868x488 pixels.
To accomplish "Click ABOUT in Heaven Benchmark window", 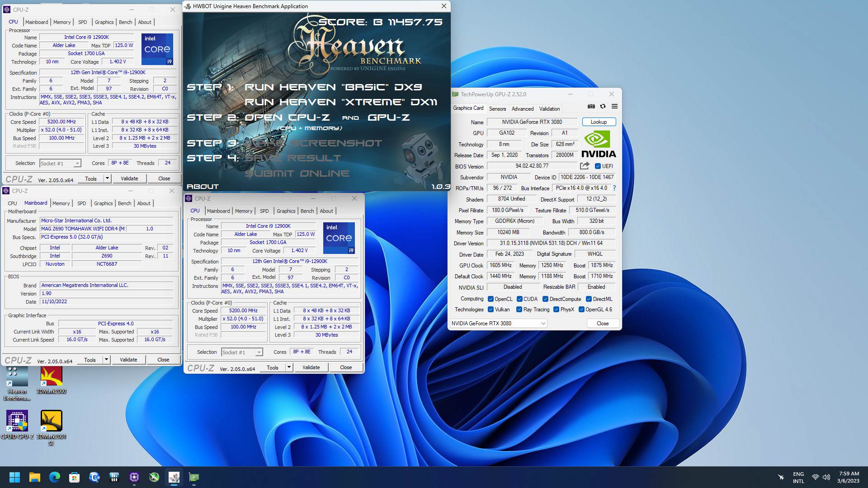I will [x=203, y=187].
